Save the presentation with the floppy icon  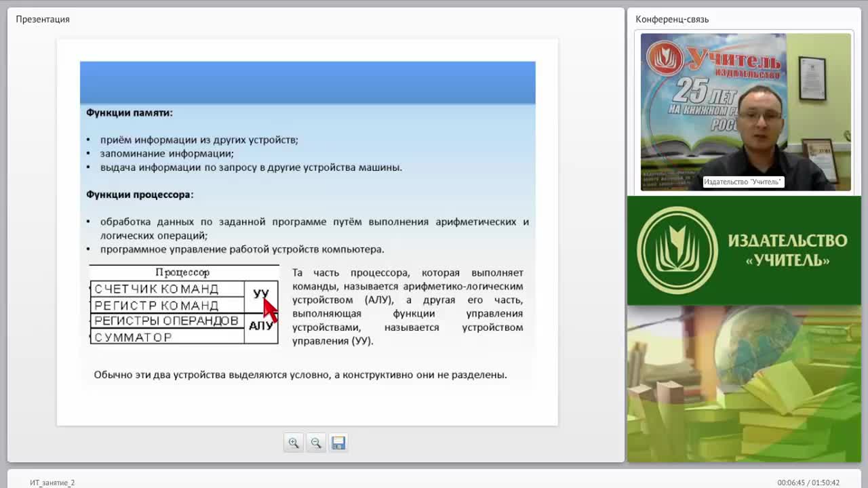pyautogui.click(x=338, y=443)
